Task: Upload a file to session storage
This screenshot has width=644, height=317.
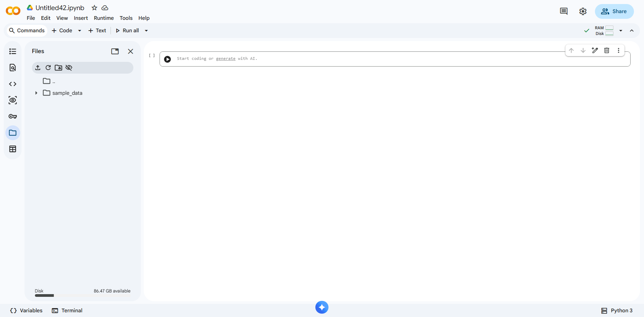Action: click(38, 68)
